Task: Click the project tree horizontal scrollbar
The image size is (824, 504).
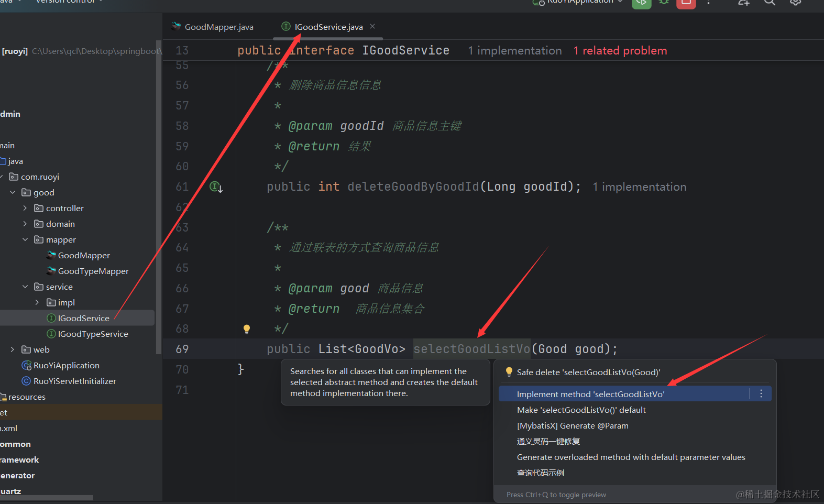Action: (x=47, y=497)
